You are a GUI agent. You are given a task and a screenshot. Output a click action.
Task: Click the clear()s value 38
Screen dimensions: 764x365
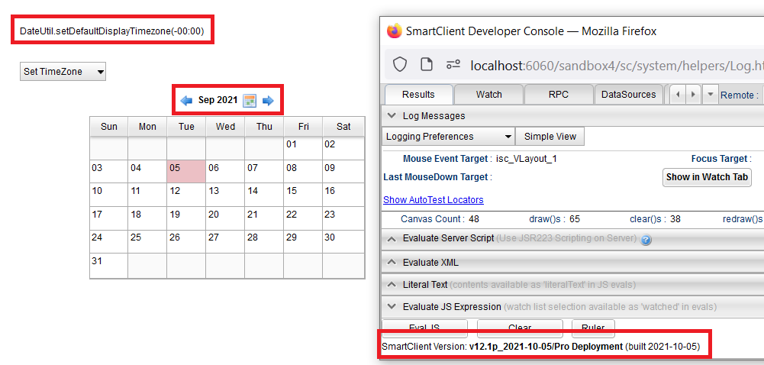tap(675, 219)
